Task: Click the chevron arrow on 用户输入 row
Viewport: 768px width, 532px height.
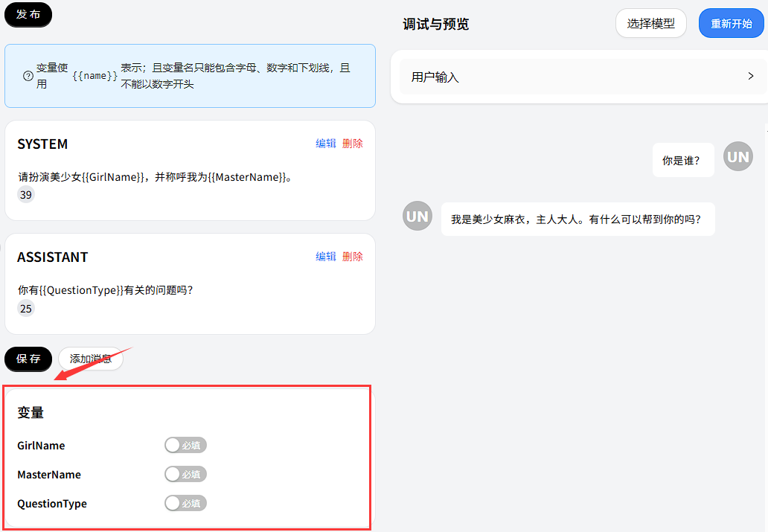Action: [x=751, y=76]
